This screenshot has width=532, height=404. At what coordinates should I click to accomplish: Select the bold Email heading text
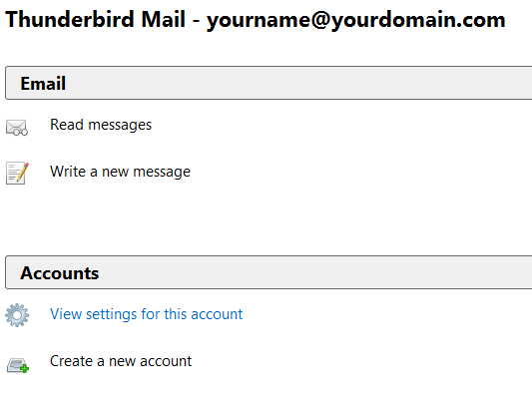point(43,84)
